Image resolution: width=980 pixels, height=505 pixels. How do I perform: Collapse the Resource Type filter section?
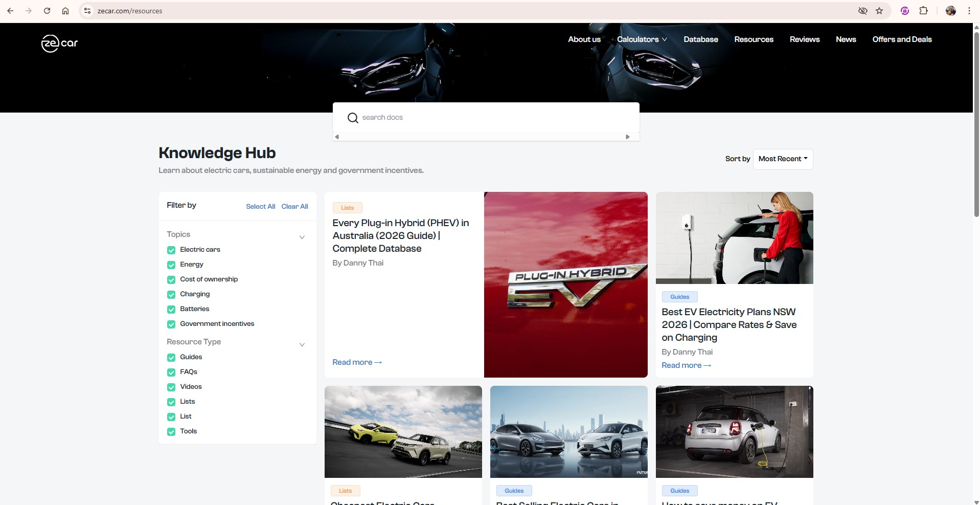(302, 344)
